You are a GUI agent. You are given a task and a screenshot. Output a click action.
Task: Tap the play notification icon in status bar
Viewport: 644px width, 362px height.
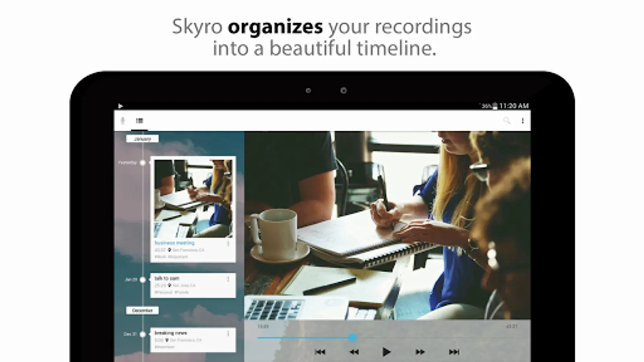[x=120, y=106]
